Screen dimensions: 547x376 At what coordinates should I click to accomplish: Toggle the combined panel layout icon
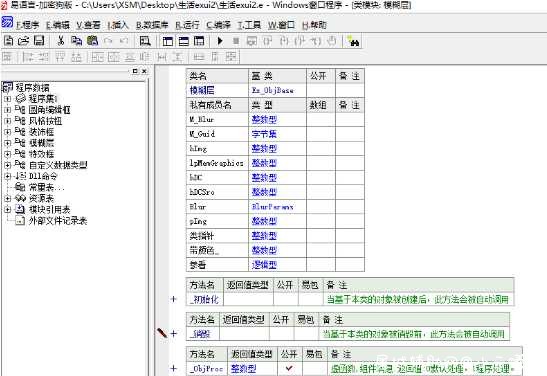pos(199,41)
